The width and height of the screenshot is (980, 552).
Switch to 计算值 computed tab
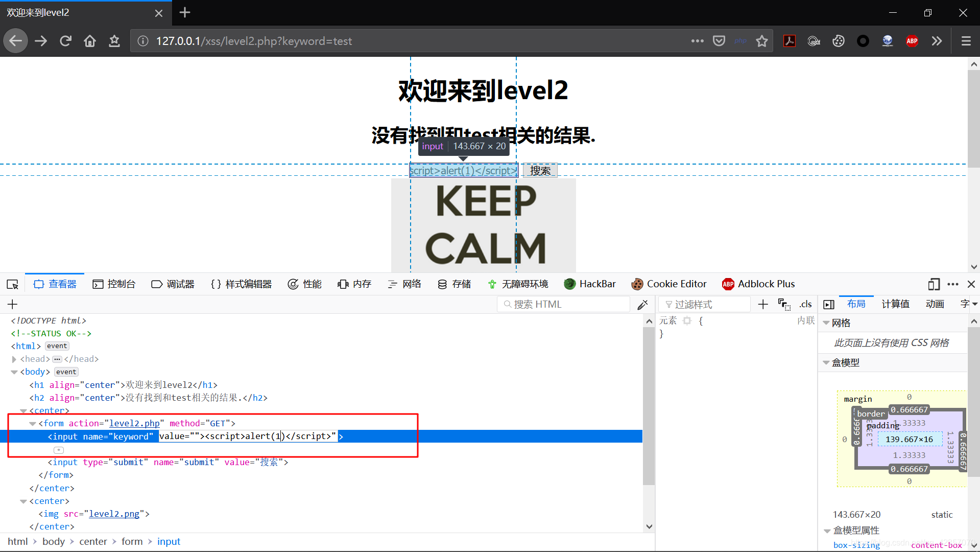(x=896, y=304)
